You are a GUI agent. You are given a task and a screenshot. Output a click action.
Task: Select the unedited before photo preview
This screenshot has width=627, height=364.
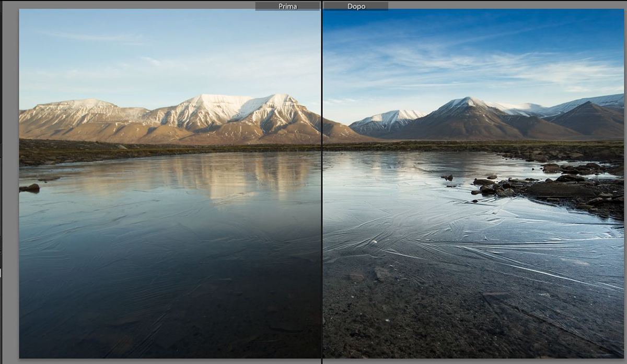[170, 183]
